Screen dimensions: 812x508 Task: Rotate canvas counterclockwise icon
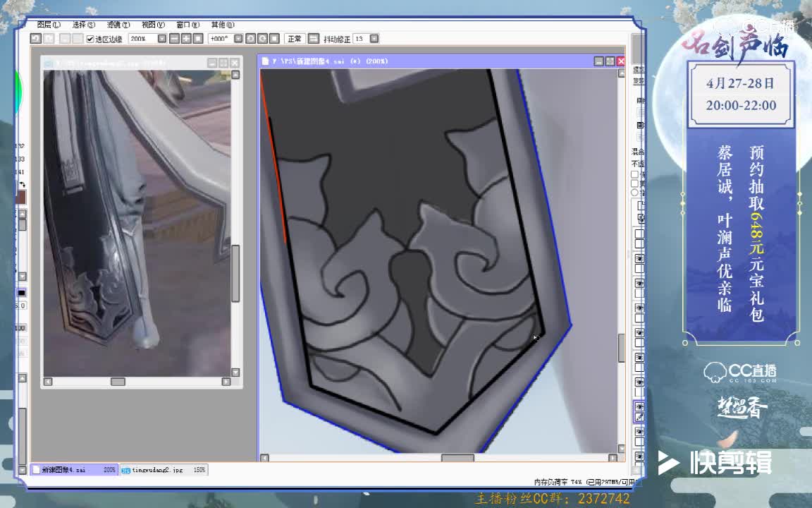(250, 39)
